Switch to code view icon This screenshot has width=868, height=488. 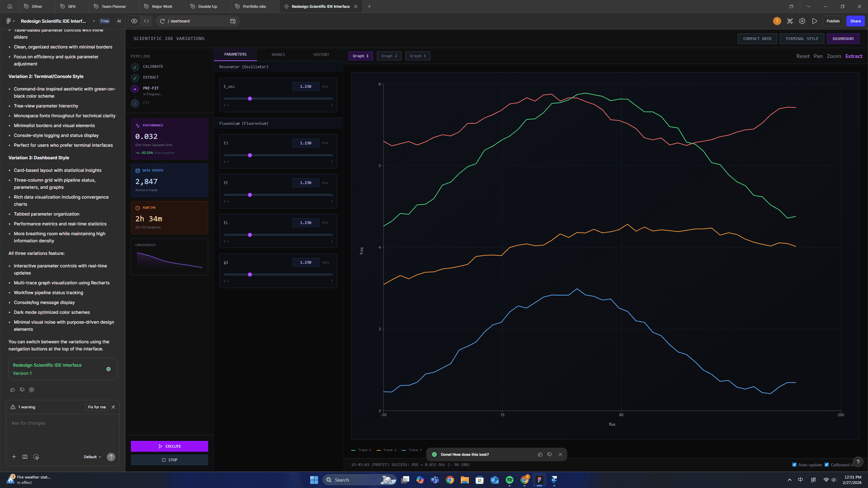[146, 21]
